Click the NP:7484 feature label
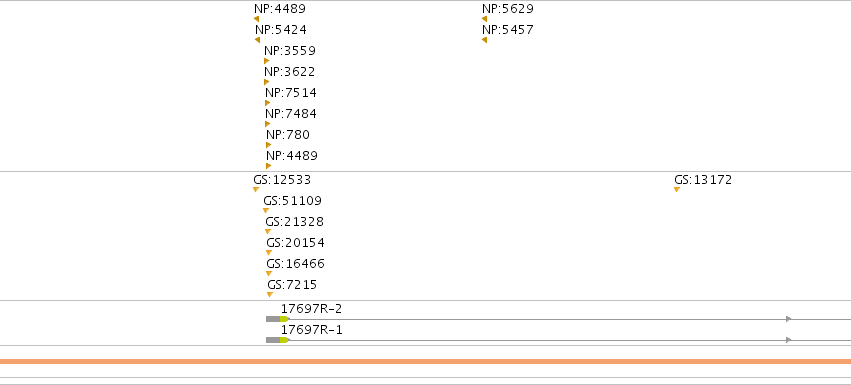The image size is (851, 385). pyautogui.click(x=291, y=114)
